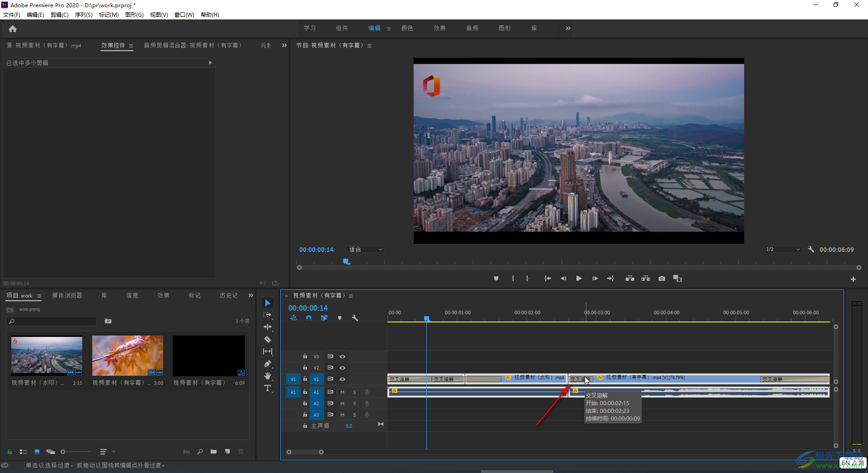Select the Slip tool
This screenshot has height=473, width=868.
click(x=268, y=351)
